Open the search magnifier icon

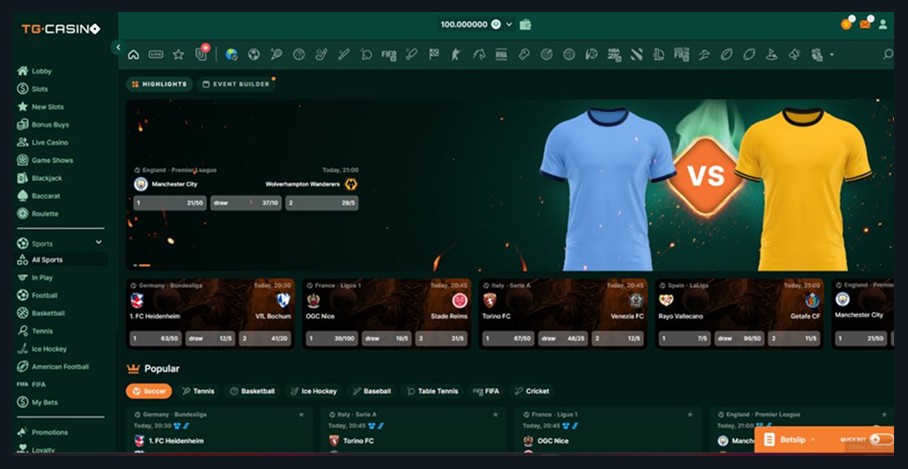tap(887, 54)
